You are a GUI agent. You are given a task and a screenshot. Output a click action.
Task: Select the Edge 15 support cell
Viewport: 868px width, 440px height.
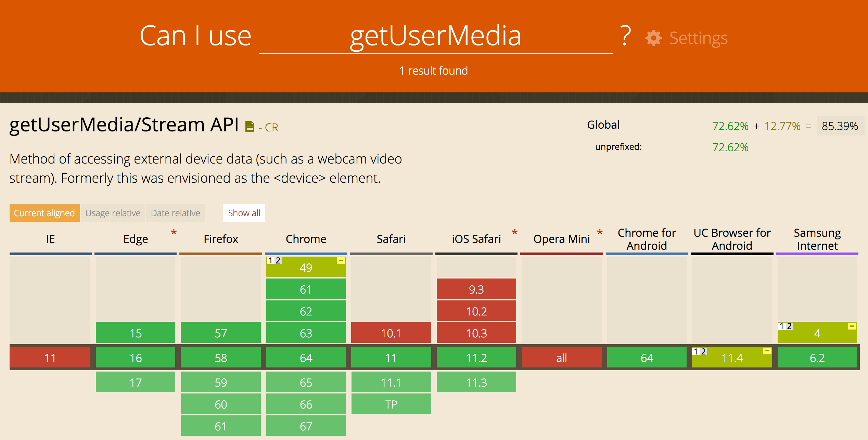tap(136, 333)
